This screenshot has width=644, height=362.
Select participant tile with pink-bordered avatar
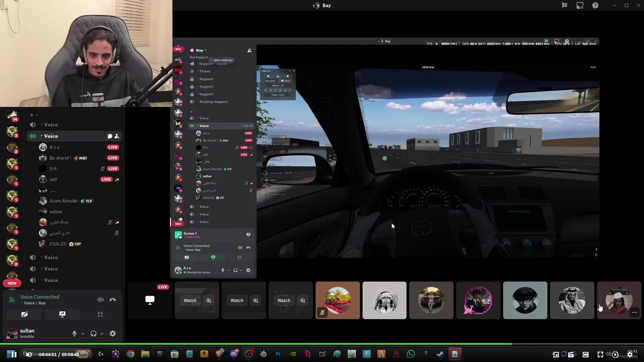point(478,300)
